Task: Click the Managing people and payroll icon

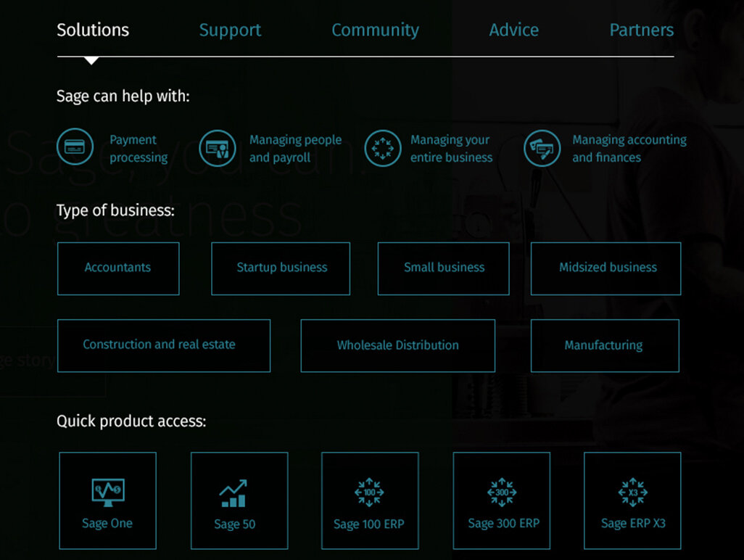Action: pos(218,149)
